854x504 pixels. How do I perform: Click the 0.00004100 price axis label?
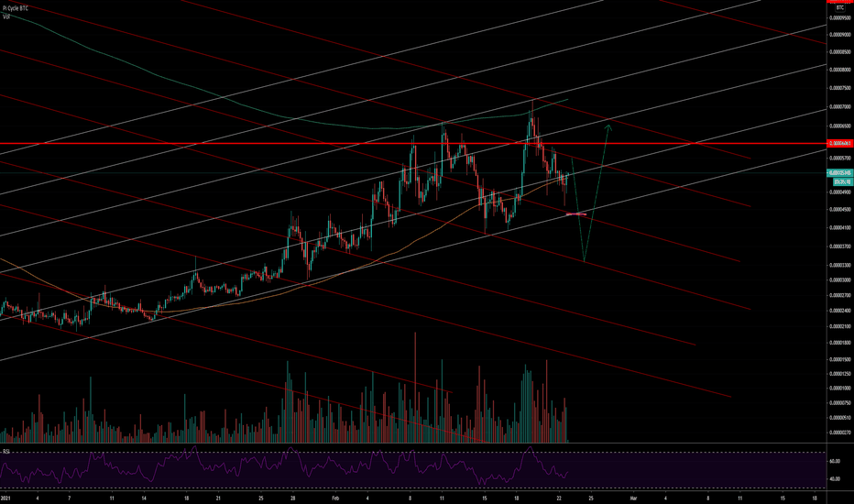coord(840,227)
